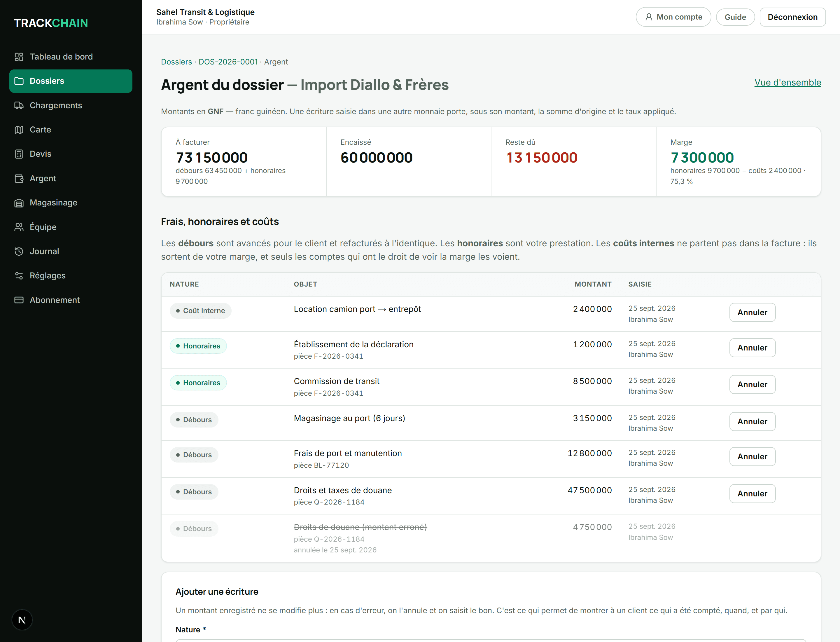Click the À facturer total 73 150 000
Screen dimensions: 840x642
212,158
